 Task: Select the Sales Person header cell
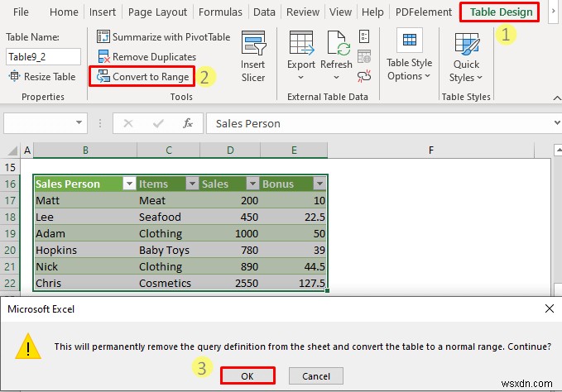tap(84, 184)
